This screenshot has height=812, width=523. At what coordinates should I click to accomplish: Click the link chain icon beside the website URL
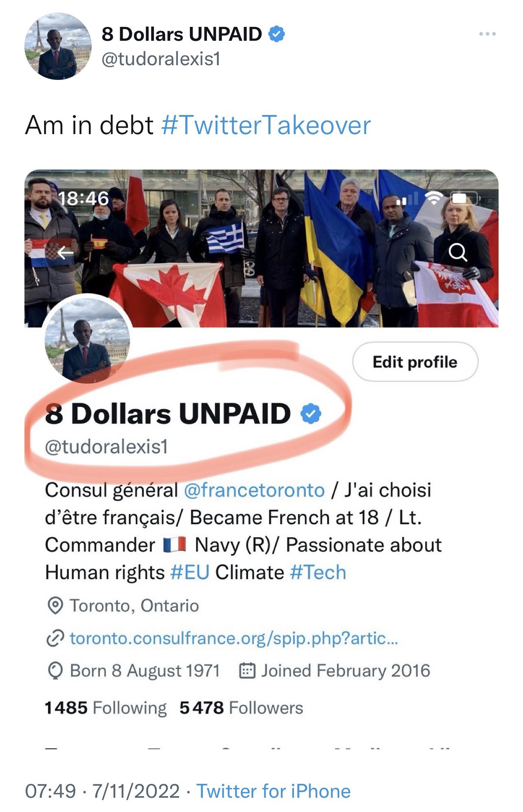coord(55,638)
